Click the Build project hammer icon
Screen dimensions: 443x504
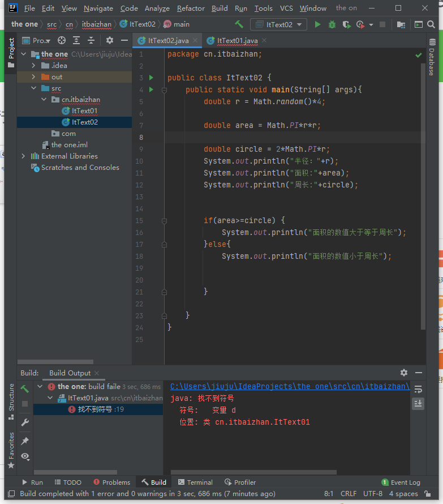click(x=239, y=24)
